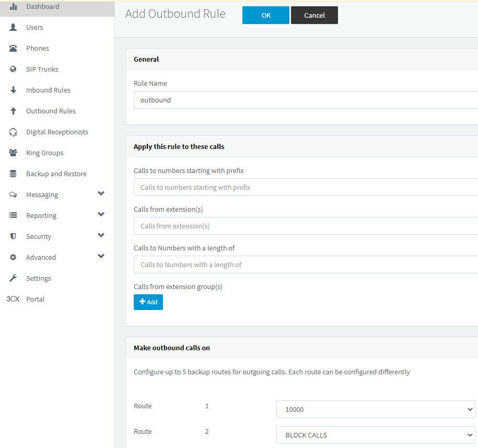Focus the Calls from extension(s) field

point(306,226)
